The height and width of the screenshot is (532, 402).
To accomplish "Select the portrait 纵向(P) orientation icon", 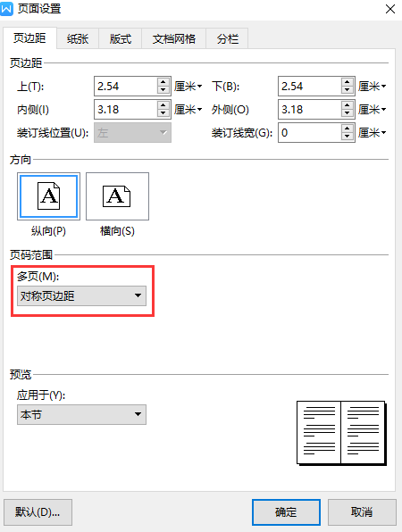I will coord(48,196).
